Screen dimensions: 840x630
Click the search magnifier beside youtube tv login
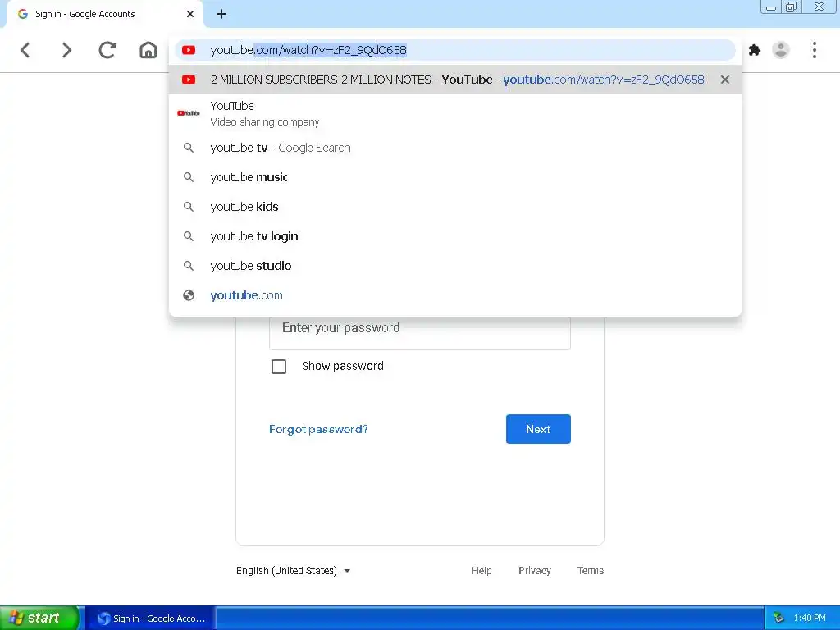189,236
